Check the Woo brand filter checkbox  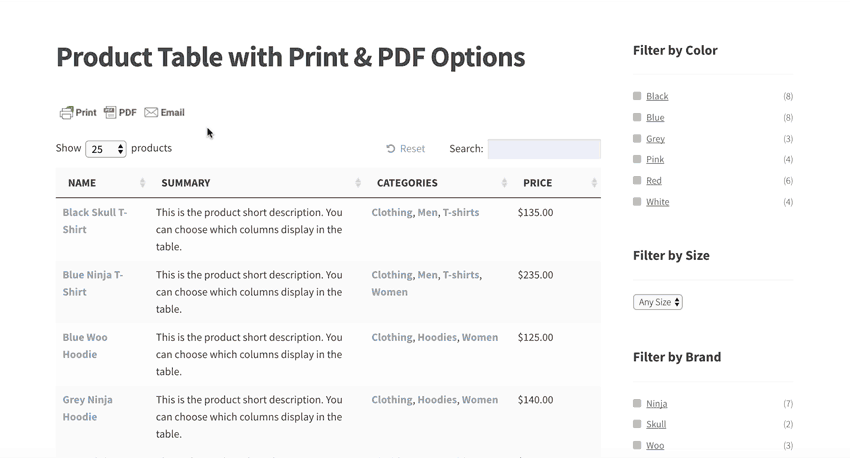[637, 445]
